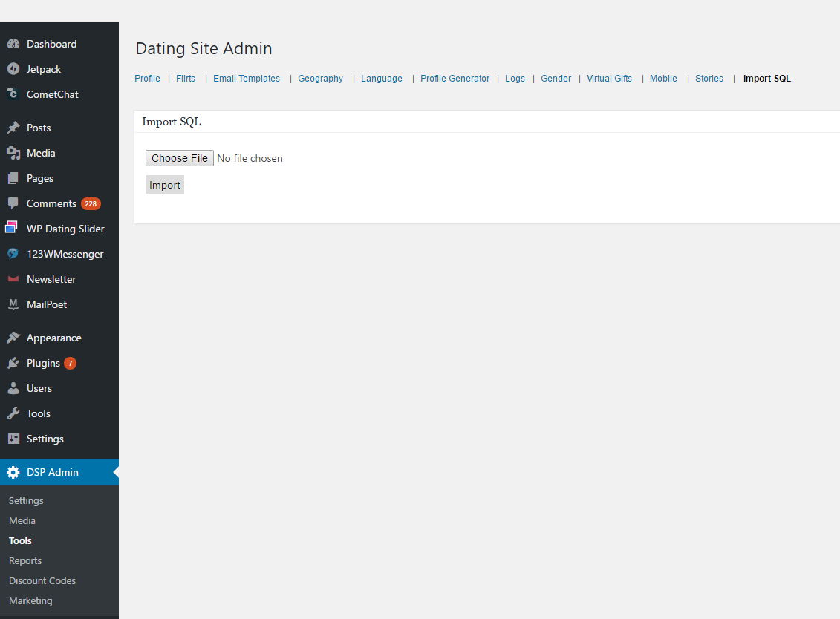Go to the Geography tab
The image size is (840, 619).
click(320, 78)
